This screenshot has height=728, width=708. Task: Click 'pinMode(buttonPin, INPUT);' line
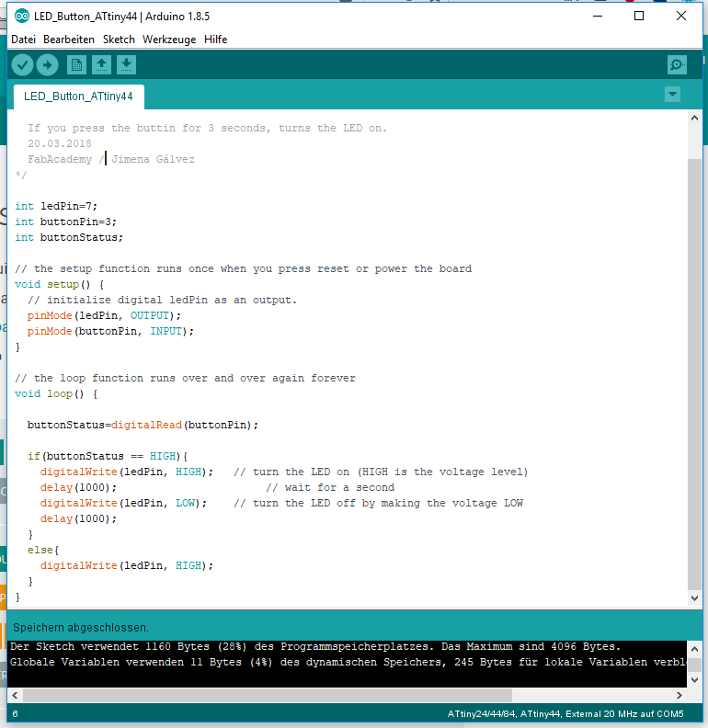[110, 332]
